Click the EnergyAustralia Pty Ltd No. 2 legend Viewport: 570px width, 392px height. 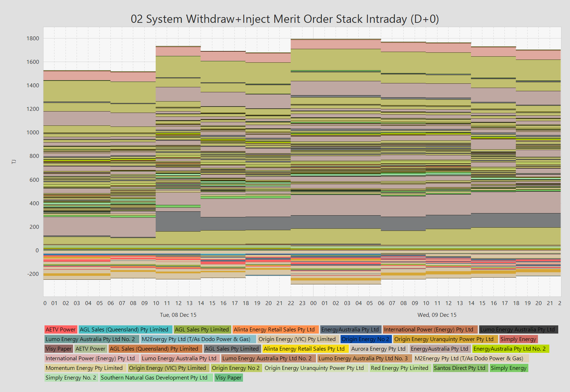point(509,349)
